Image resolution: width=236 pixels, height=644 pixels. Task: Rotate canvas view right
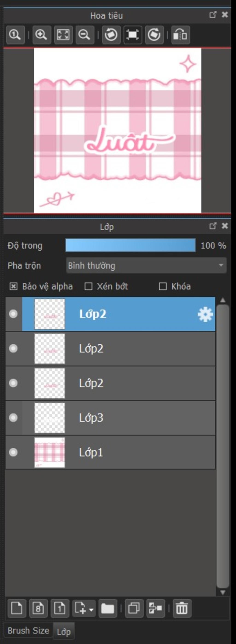pyautogui.click(x=154, y=35)
